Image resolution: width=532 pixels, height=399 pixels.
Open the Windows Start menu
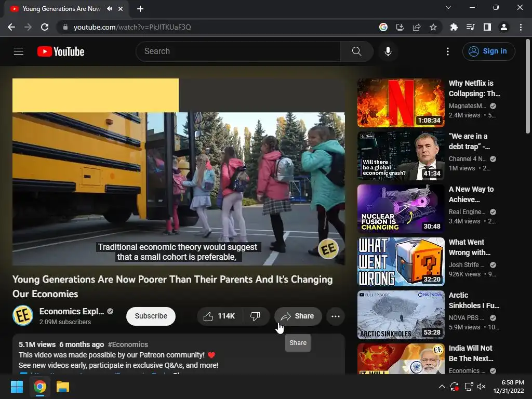[17, 387]
